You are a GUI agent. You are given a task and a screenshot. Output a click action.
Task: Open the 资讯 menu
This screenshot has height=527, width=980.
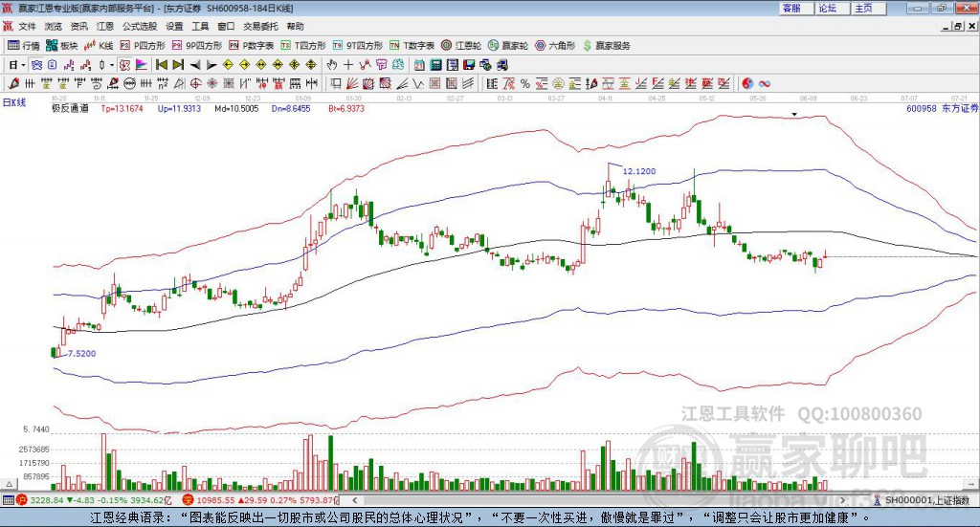(78, 26)
